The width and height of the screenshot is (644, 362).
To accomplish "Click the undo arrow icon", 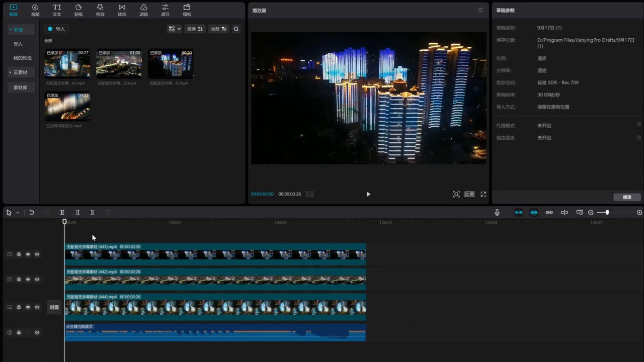I will click(32, 213).
